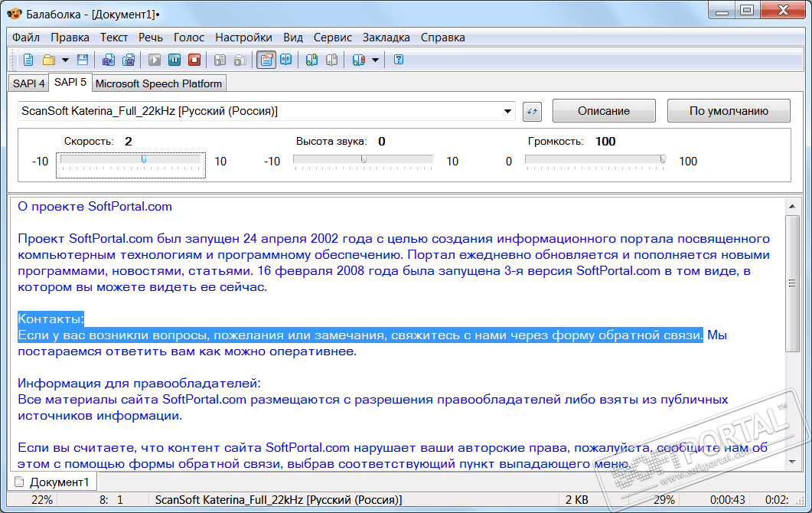The width and height of the screenshot is (812, 513).
Task: Switch to the SAPI 4 tab
Action: (29, 83)
